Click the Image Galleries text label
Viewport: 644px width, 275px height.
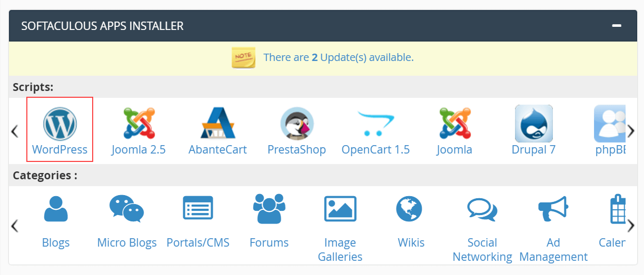point(340,250)
